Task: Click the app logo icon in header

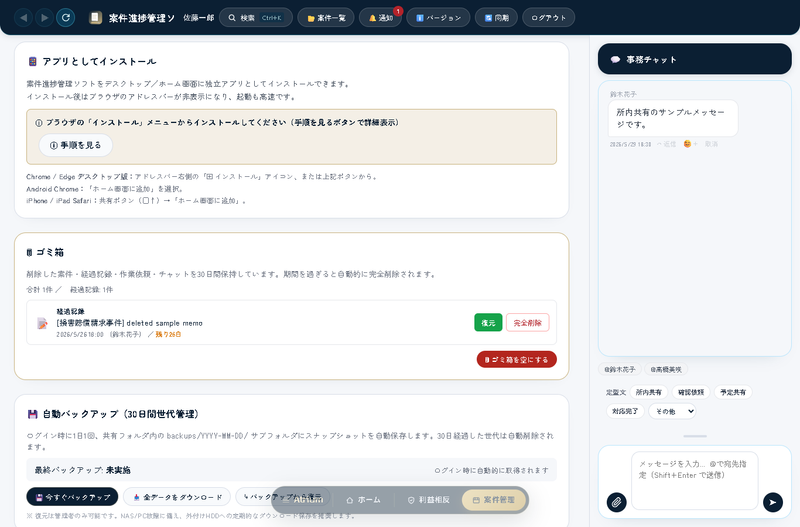Action: pos(95,18)
